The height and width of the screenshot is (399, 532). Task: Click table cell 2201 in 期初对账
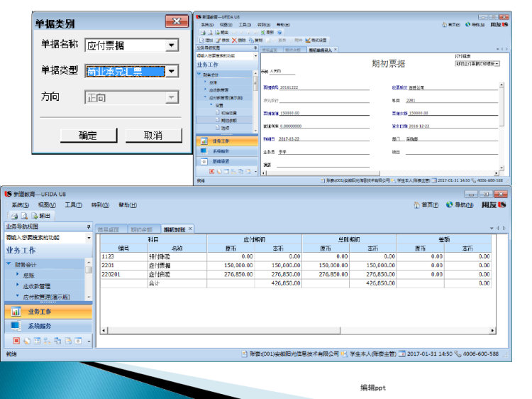pyautogui.click(x=124, y=266)
